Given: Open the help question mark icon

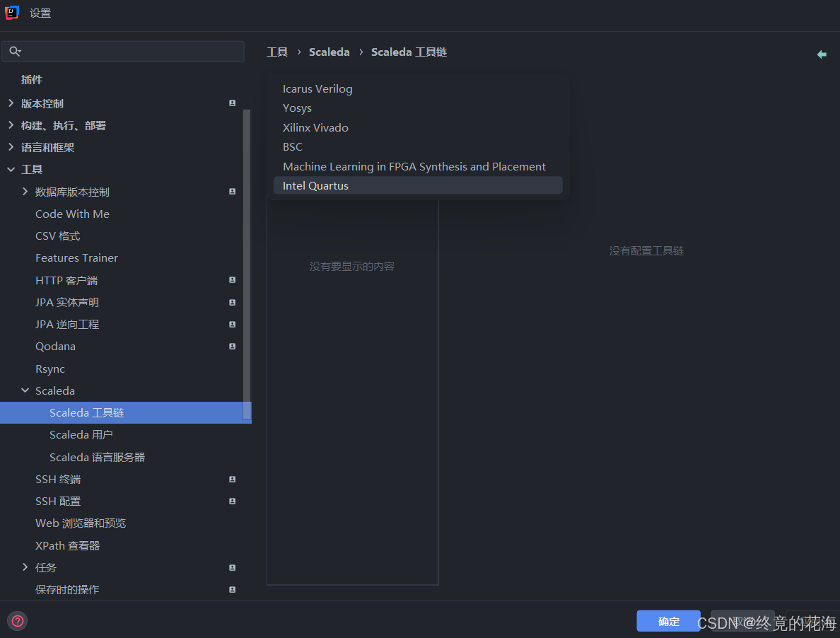Looking at the screenshot, I should 18,621.
